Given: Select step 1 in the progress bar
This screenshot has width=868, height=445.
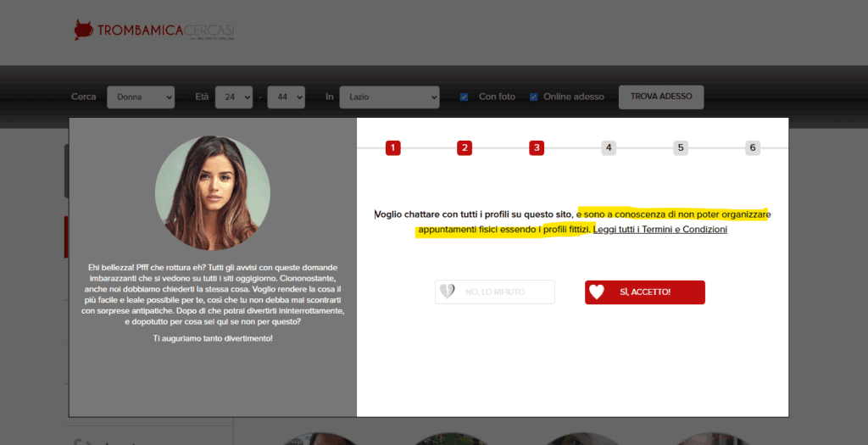Looking at the screenshot, I should pos(393,147).
